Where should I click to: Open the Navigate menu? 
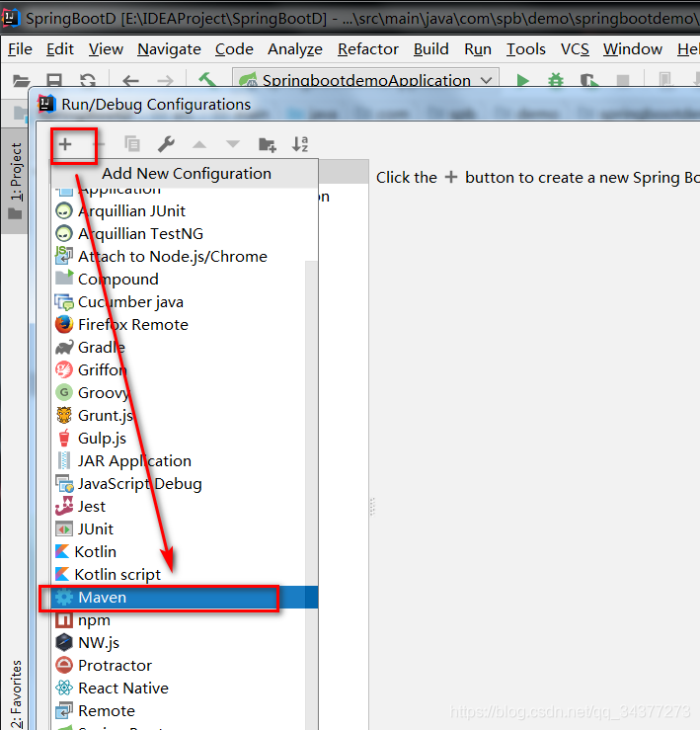169,48
